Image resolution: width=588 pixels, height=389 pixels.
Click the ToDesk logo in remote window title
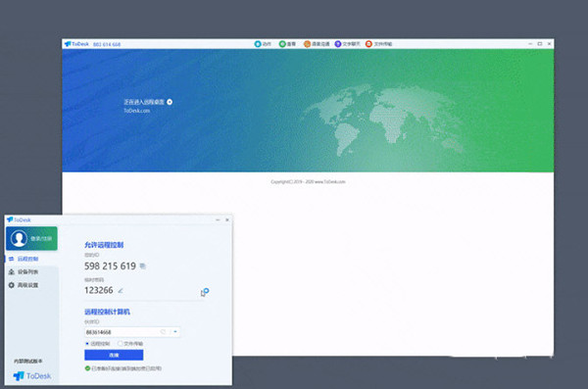(x=76, y=44)
